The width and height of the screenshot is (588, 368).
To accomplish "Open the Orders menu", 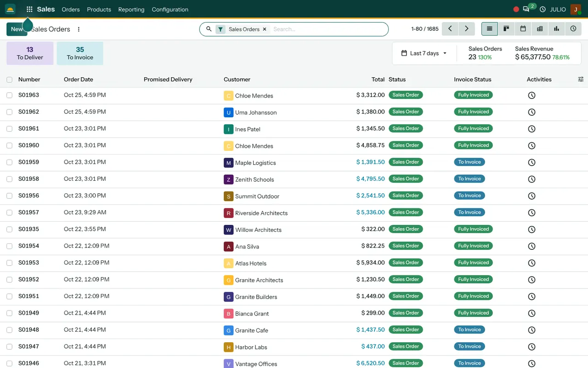I will 71,9.
